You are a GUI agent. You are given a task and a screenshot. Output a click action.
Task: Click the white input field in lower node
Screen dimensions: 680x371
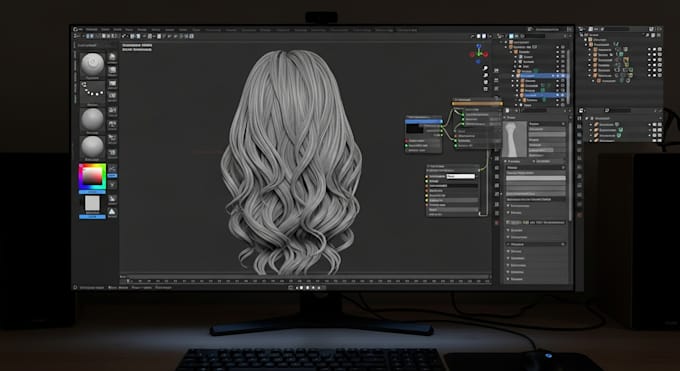pos(461,176)
